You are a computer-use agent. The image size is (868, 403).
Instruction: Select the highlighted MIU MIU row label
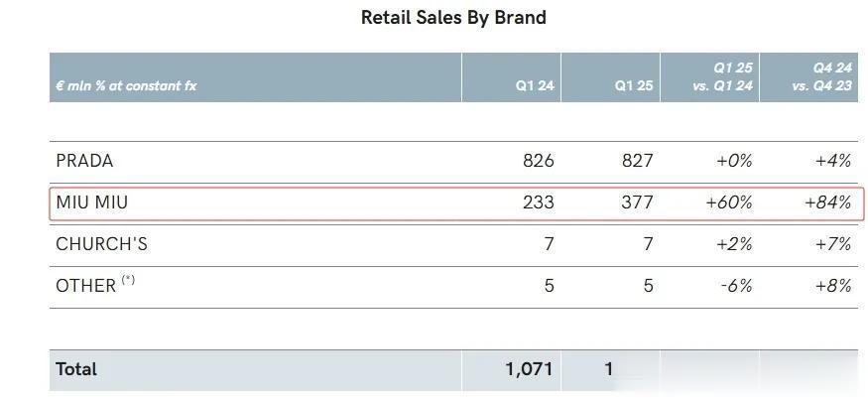[92, 202]
